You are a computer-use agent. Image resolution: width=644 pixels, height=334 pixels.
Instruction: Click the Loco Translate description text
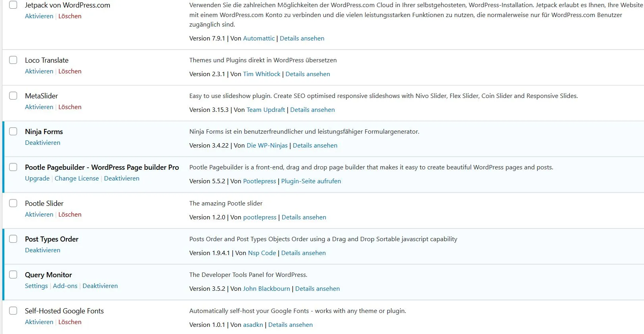pos(263,60)
